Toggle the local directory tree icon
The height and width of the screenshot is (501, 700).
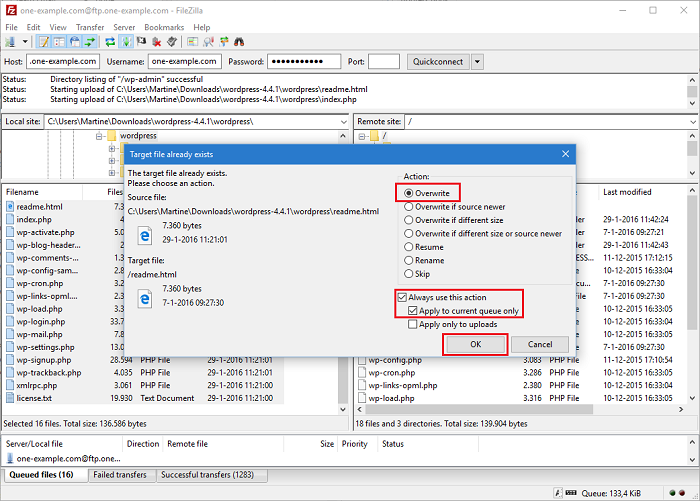pyautogui.click(x=59, y=42)
